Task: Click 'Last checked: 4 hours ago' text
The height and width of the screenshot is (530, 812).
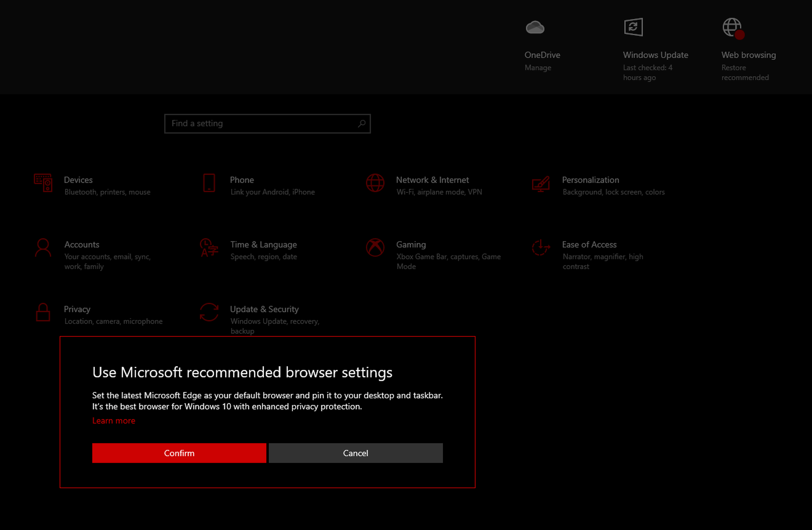Action: tap(648, 73)
